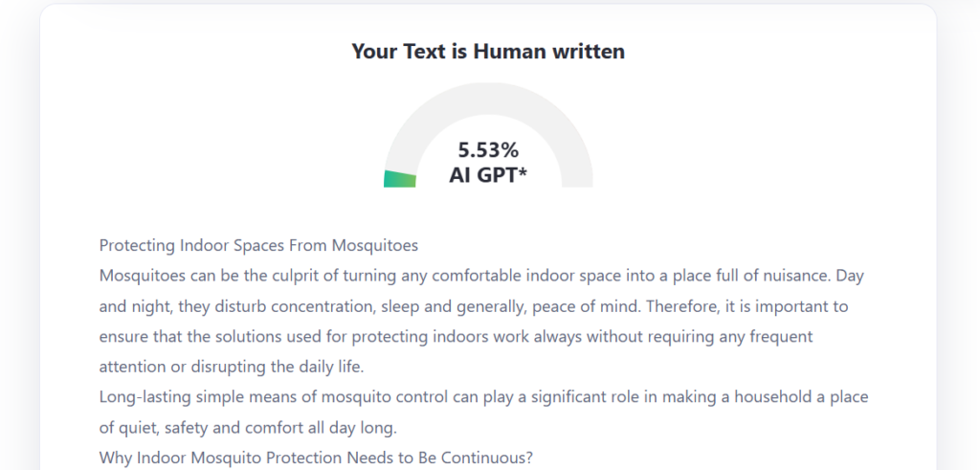Click the "Why Indoor Mosquito Protection Needs" question line
The height and width of the screenshot is (470, 980).
click(316, 458)
